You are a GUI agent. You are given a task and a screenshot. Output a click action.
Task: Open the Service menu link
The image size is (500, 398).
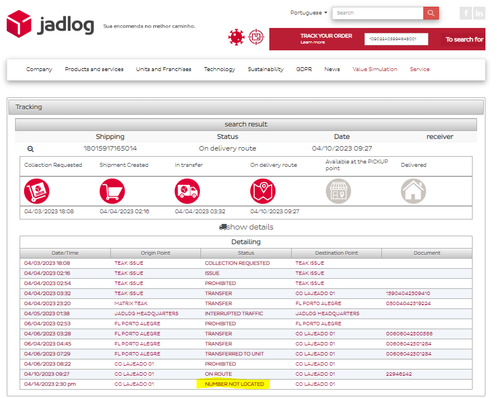pyautogui.click(x=420, y=69)
